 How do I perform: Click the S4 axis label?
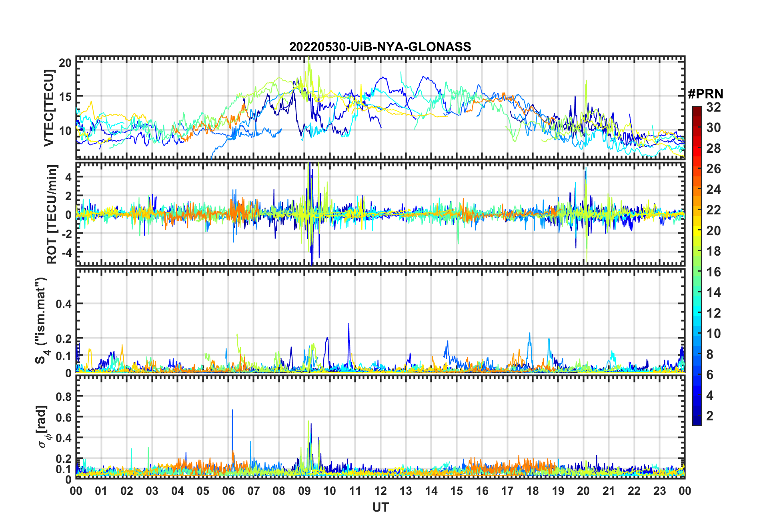pos(41,320)
